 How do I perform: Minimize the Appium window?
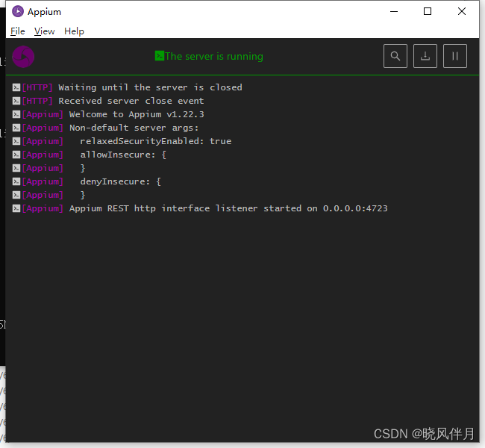pyautogui.click(x=394, y=11)
